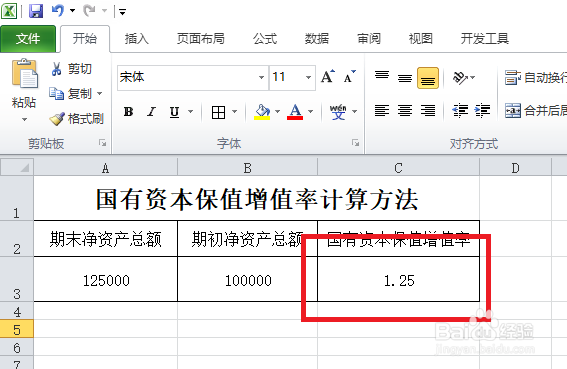Click the 剪切 (Cut) button
This screenshot has height=369, width=567.
coord(72,69)
